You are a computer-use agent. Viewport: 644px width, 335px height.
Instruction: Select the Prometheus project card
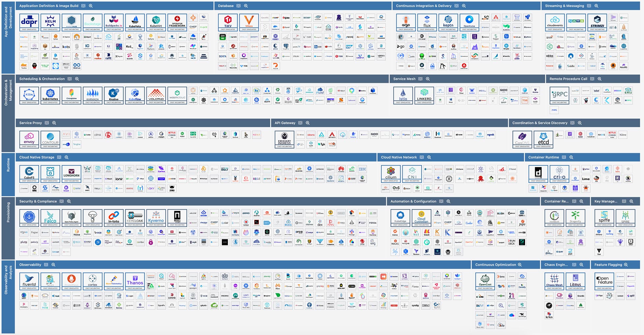tap(71, 281)
